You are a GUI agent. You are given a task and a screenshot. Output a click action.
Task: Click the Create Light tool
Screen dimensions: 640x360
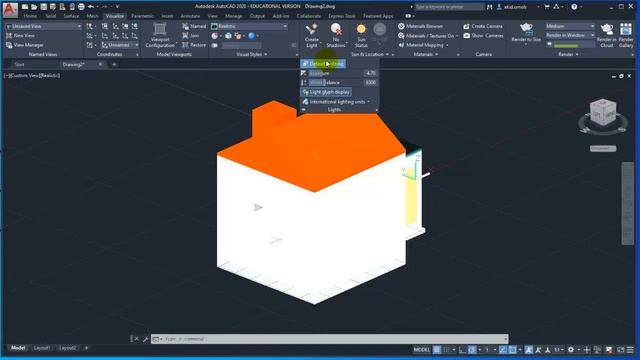point(311,36)
